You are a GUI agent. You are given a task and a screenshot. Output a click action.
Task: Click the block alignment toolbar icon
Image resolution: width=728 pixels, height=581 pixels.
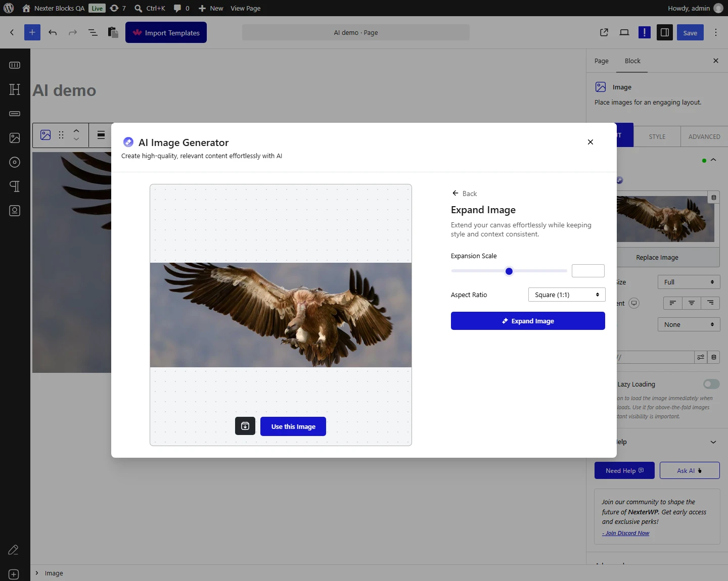click(101, 135)
